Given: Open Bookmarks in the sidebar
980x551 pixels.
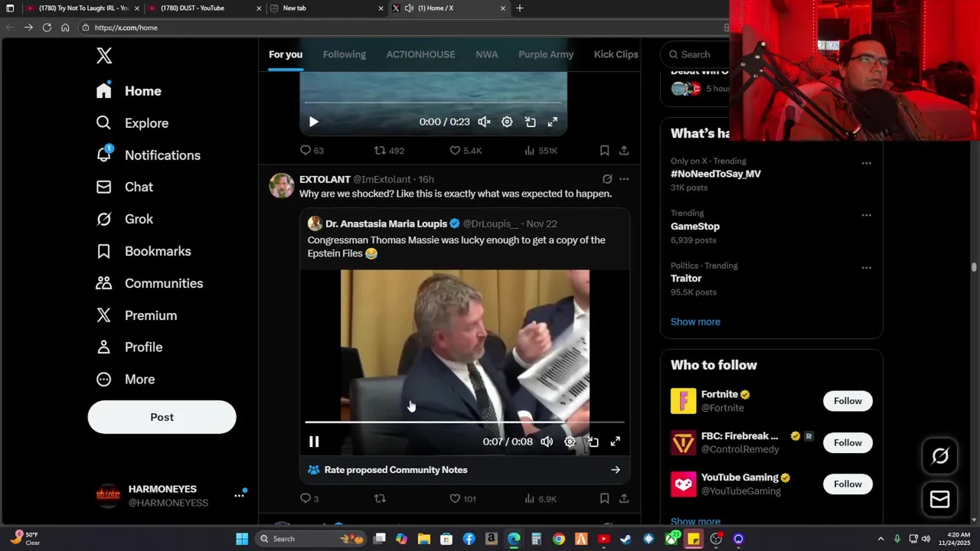Looking at the screenshot, I should (143, 251).
